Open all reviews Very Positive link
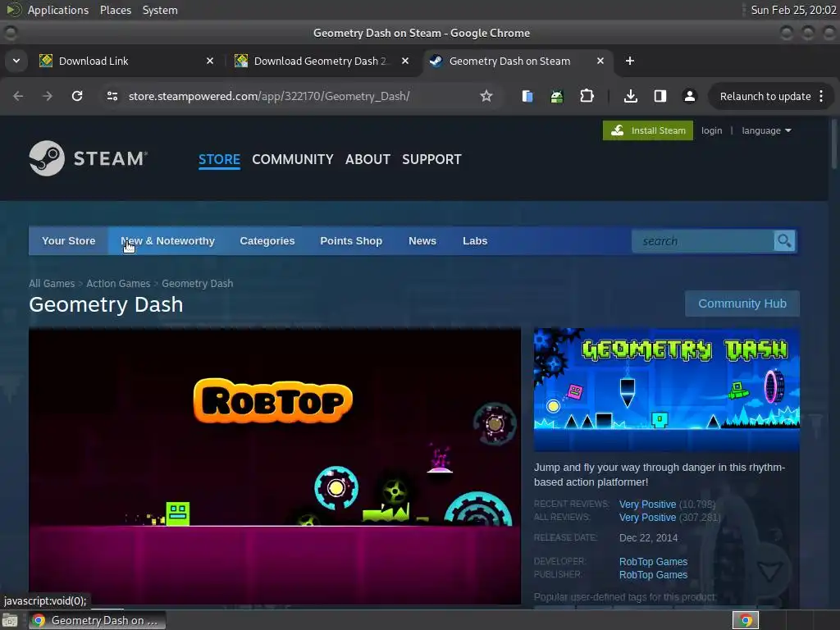Viewport: 840px width, 630px height. tap(647, 518)
